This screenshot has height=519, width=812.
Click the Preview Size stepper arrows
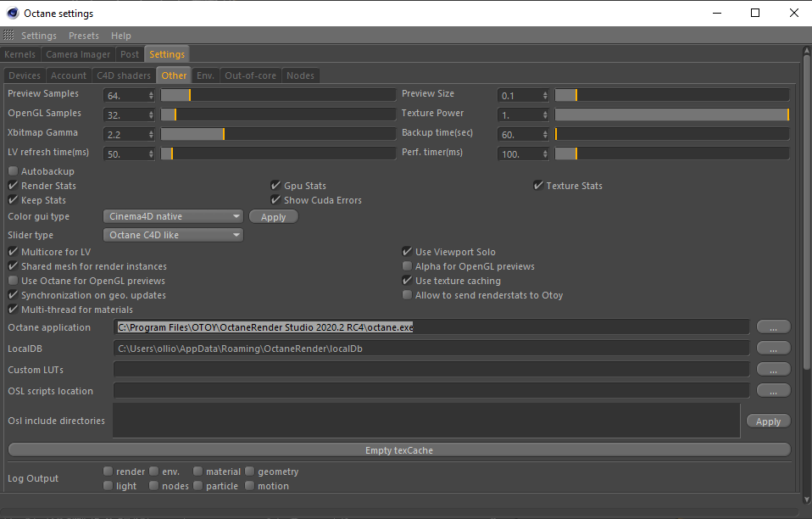tap(545, 95)
